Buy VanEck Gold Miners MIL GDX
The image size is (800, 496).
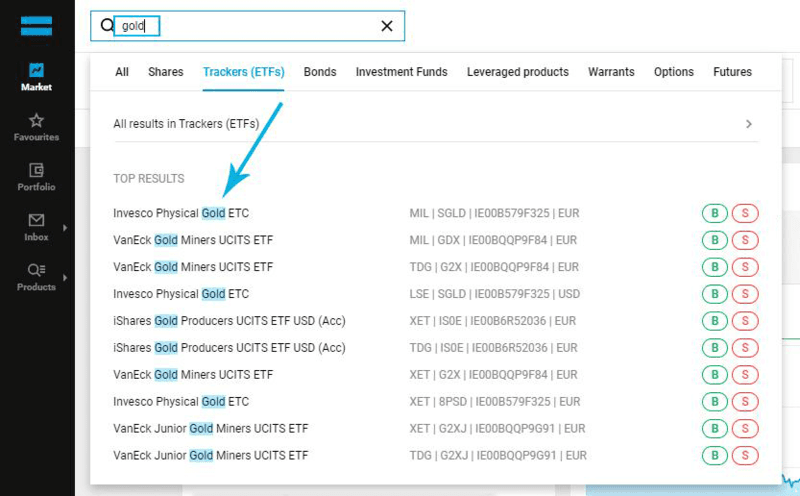tap(715, 240)
